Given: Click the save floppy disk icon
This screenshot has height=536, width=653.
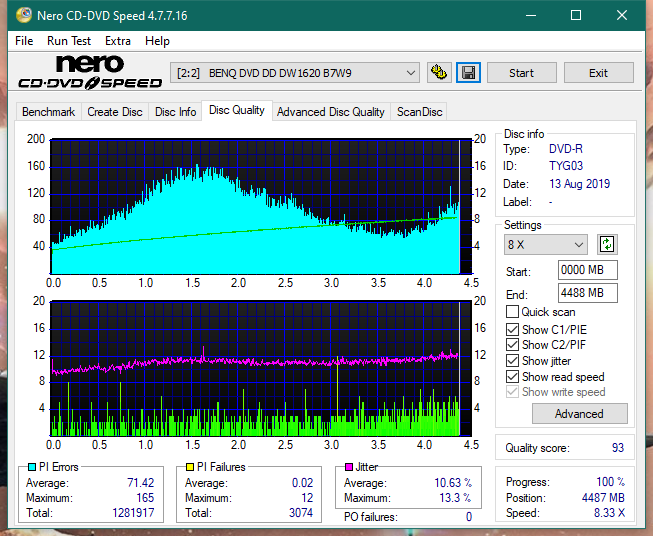Looking at the screenshot, I should [x=469, y=73].
